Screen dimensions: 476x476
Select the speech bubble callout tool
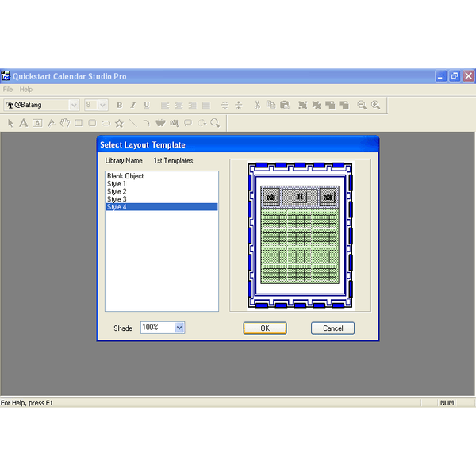(188, 123)
